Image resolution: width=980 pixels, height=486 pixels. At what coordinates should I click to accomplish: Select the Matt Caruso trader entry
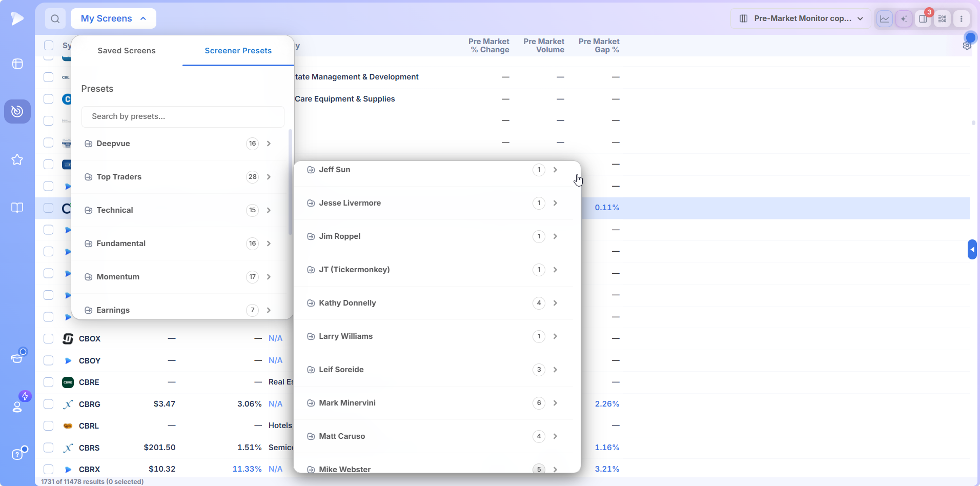tap(434, 436)
